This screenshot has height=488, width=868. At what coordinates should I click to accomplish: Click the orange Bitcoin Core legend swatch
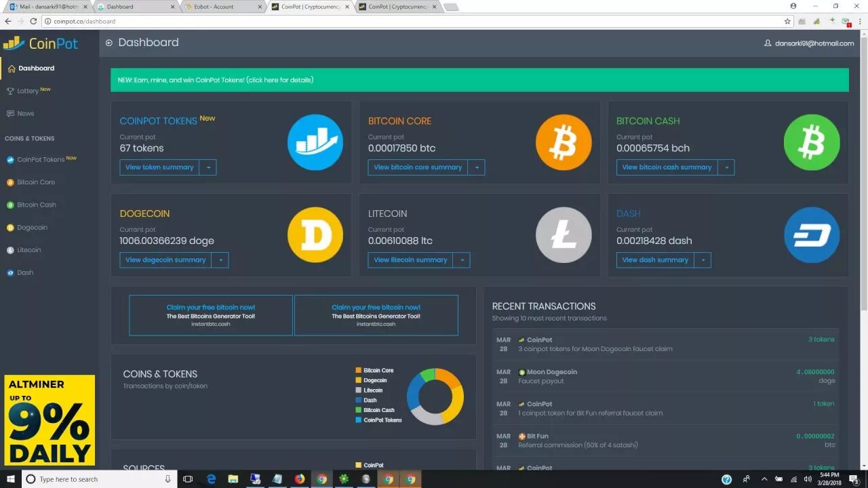coord(358,370)
